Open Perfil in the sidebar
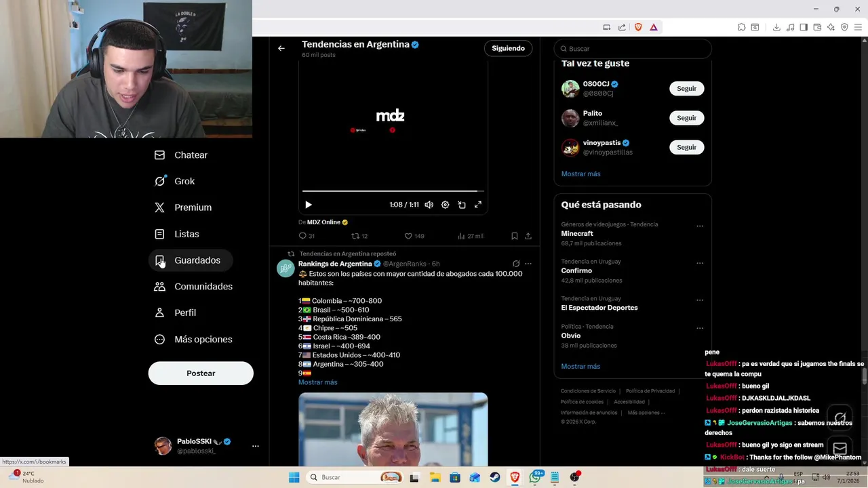 point(176,312)
